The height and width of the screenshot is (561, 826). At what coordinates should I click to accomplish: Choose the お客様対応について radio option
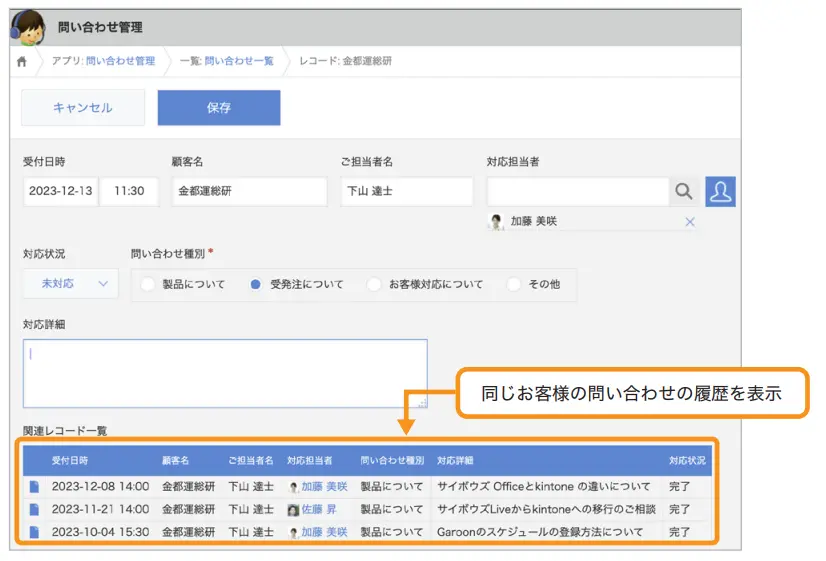coord(374,284)
